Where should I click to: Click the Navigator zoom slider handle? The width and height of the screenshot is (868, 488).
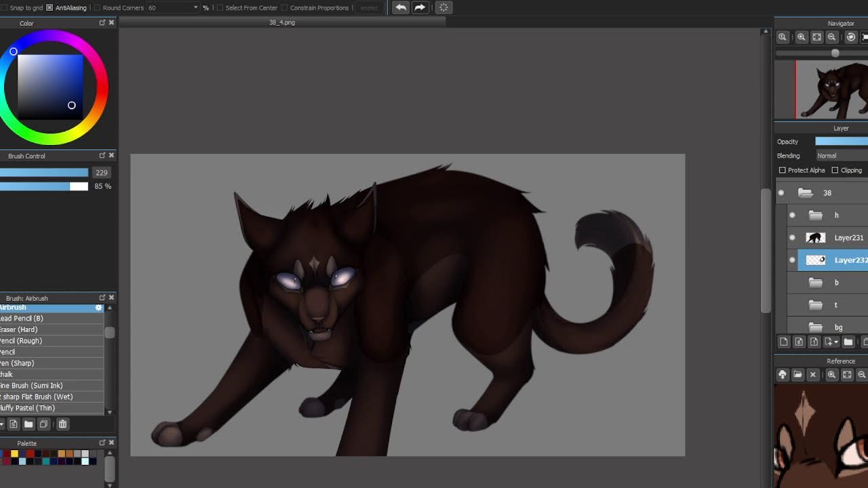(835, 53)
